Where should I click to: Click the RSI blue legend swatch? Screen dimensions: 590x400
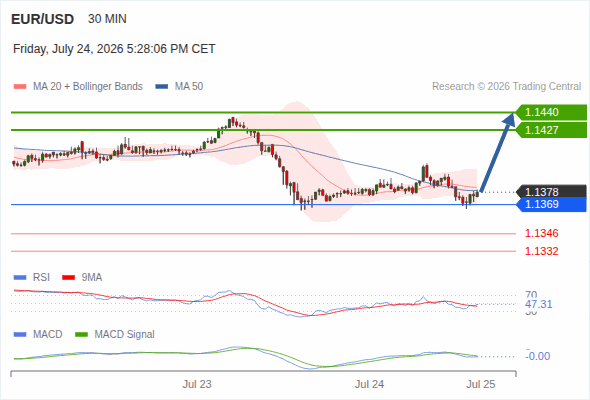(x=20, y=278)
